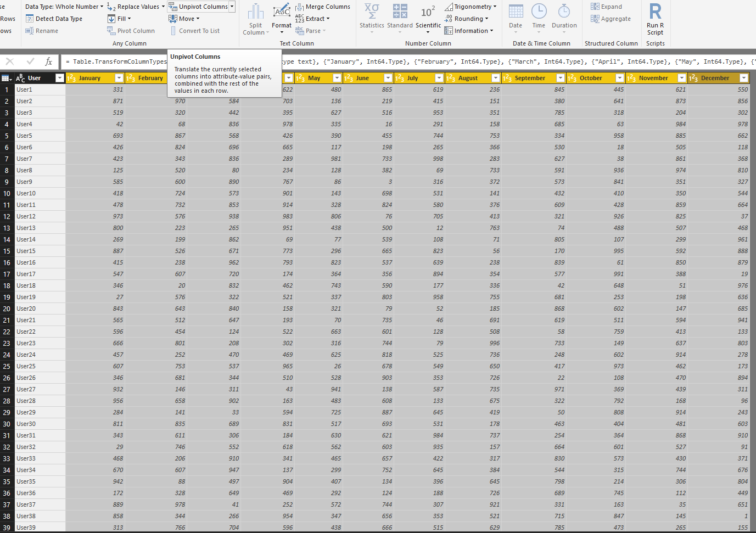756x533 pixels.
Task: Click the Run R Script icon
Action: point(655,20)
